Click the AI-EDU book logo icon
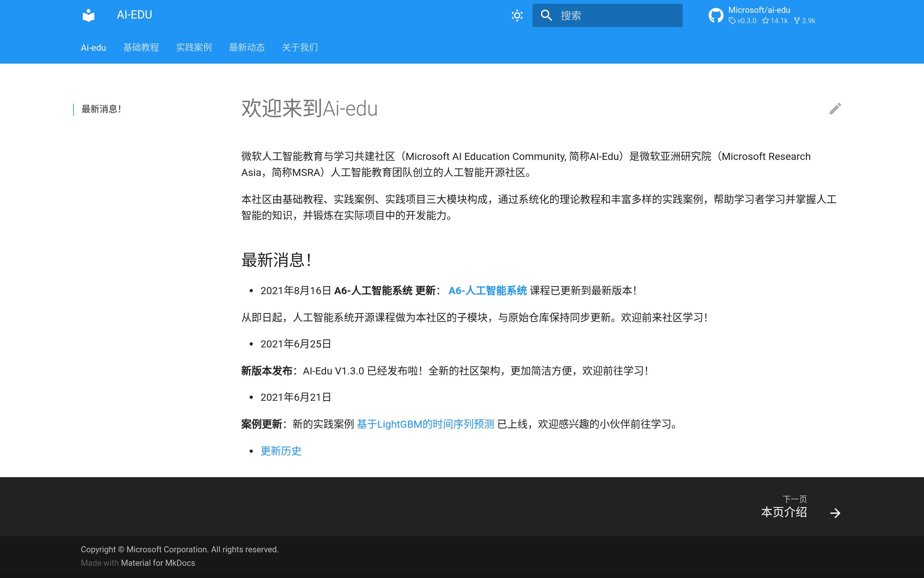Screen dimensions: 924x578 click(x=89, y=15)
